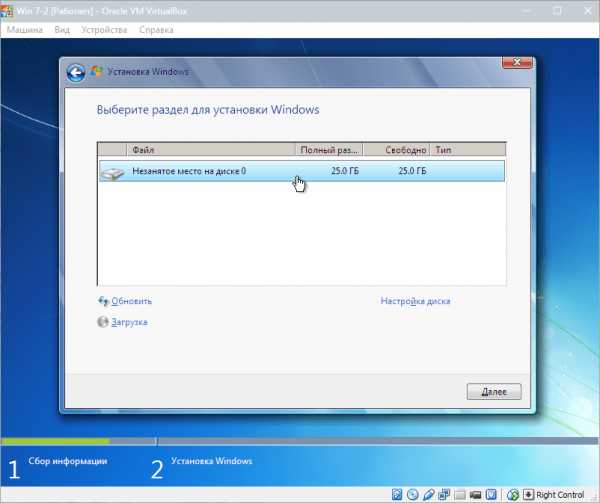Click the network adapters icon in status bar
This screenshot has height=503, width=600.
445,494
